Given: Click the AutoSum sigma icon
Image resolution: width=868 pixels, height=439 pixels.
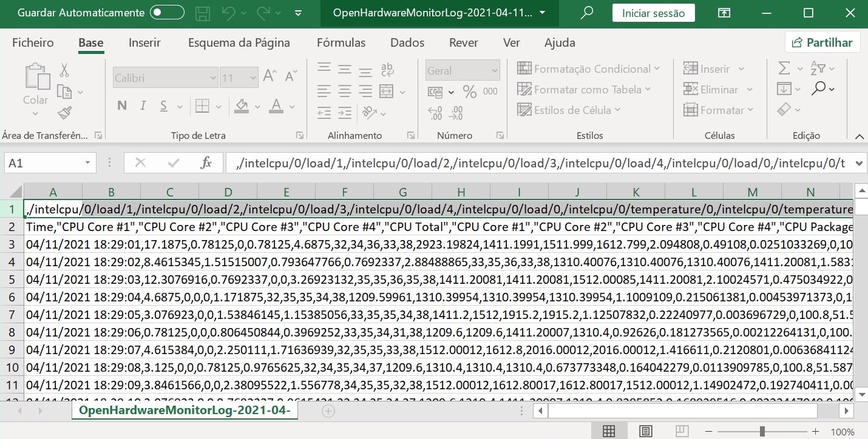Looking at the screenshot, I should (x=784, y=69).
